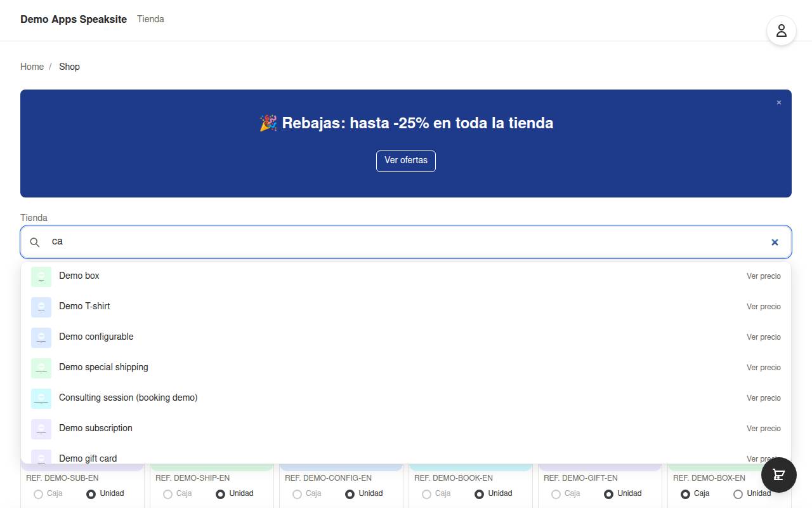The width and height of the screenshot is (812, 508).
Task: Select Unidad for DEMO-GIFT-EN
Action: 608,494
